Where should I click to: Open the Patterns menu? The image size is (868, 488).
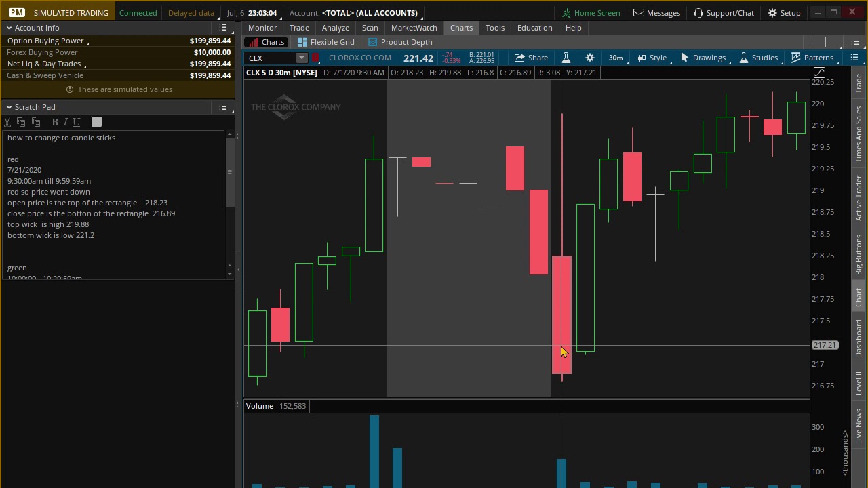click(x=813, y=58)
